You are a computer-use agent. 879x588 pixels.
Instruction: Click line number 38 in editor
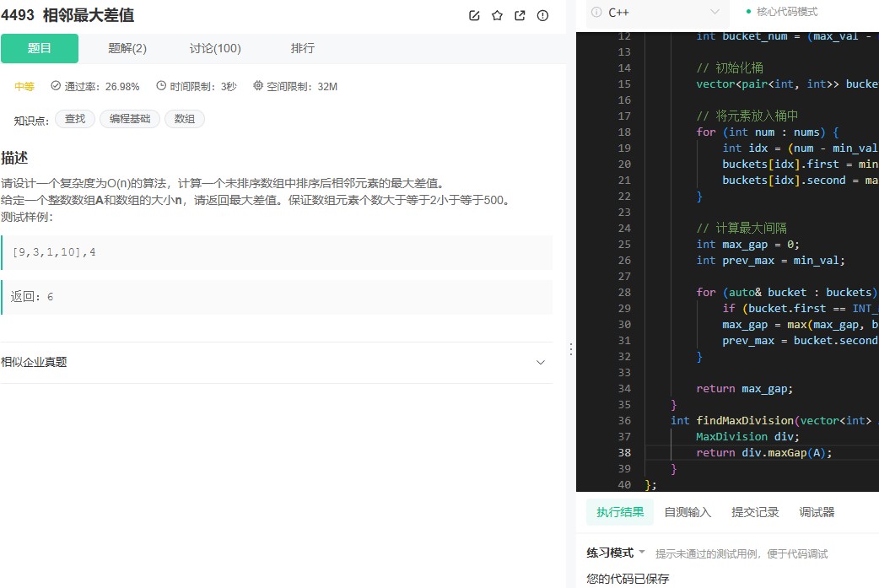pyautogui.click(x=624, y=452)
